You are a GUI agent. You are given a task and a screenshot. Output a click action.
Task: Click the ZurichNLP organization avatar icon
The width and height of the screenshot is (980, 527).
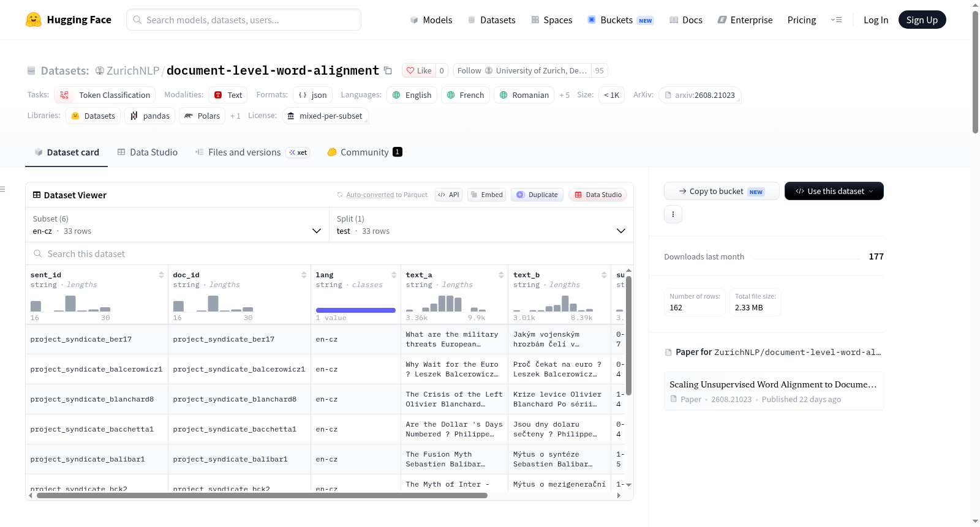[100, 70]
